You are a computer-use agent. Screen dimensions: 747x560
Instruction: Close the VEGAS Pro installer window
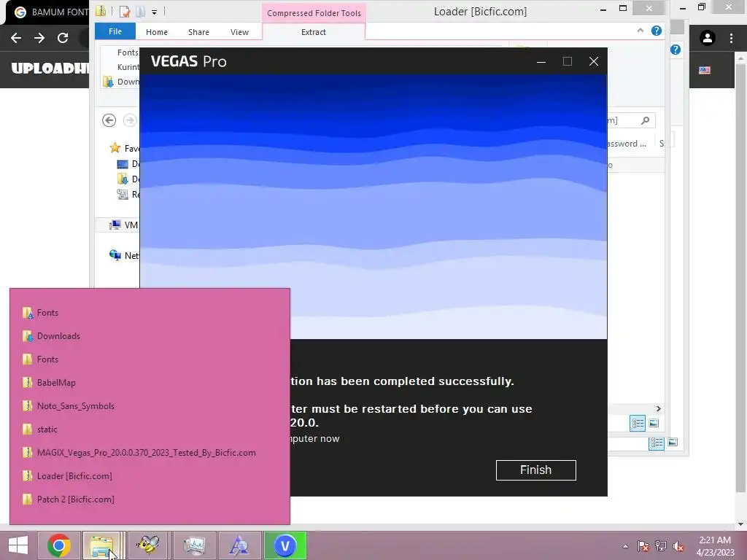tap(594, 61)
